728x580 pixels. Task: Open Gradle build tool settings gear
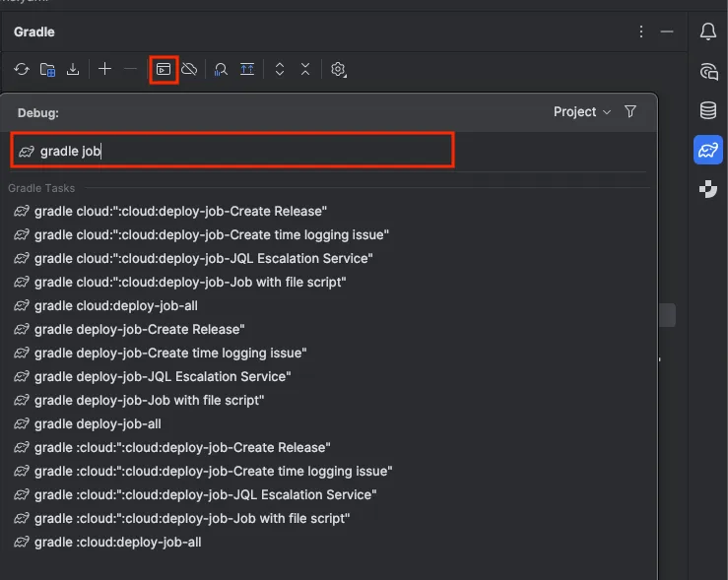point(338,70)
